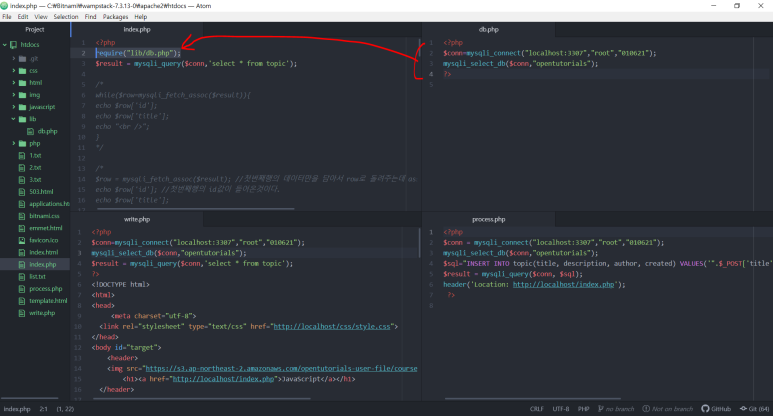
Task: Click the htdocs repository icon
Action: click(x=13, y=45)
